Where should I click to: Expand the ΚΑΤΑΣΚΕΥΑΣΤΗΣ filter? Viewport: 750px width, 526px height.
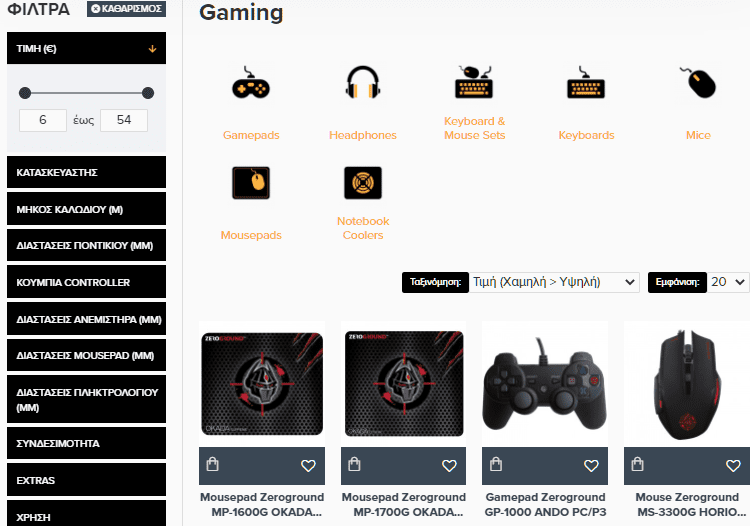pyautogui.click(x=87, y=172)
